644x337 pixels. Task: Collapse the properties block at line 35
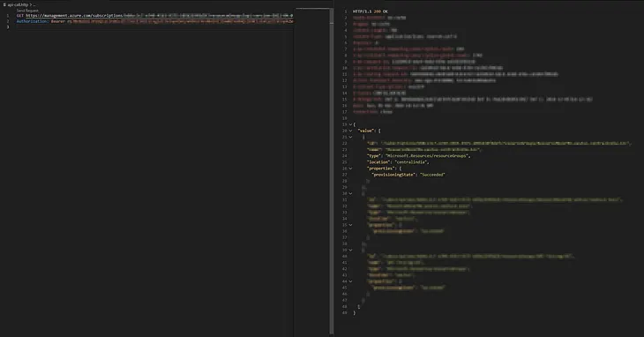click(x=350, y=225)
